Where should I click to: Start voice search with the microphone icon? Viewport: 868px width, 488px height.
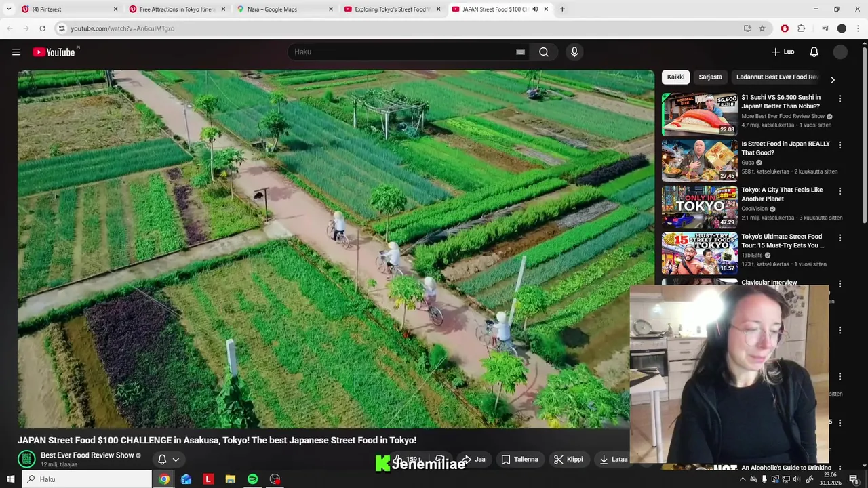(574, 52)
